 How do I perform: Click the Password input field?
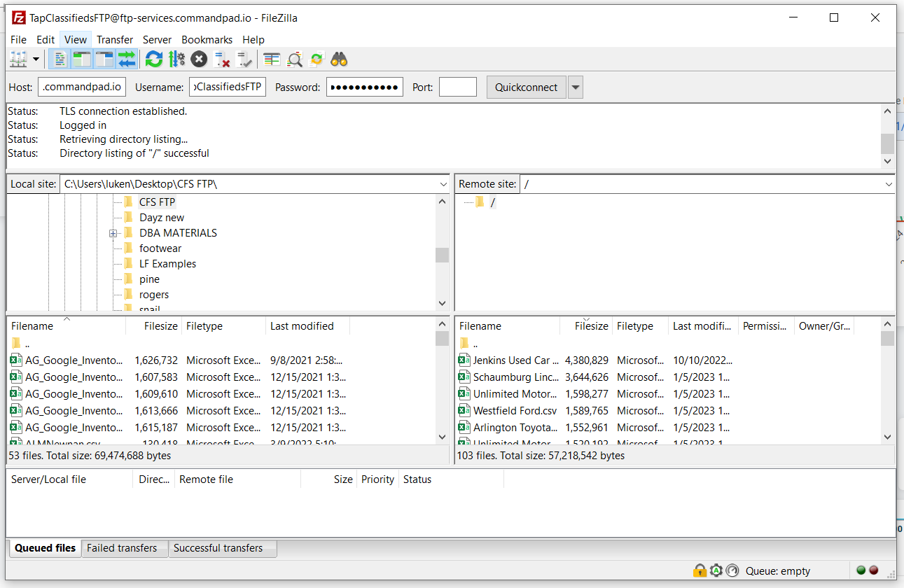[365, 87]
